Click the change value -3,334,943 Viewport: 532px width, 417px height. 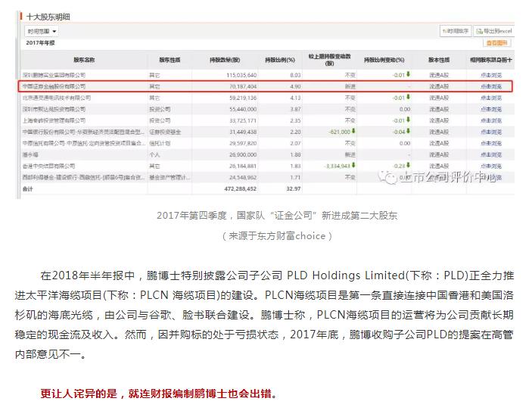tap(337, 166)
